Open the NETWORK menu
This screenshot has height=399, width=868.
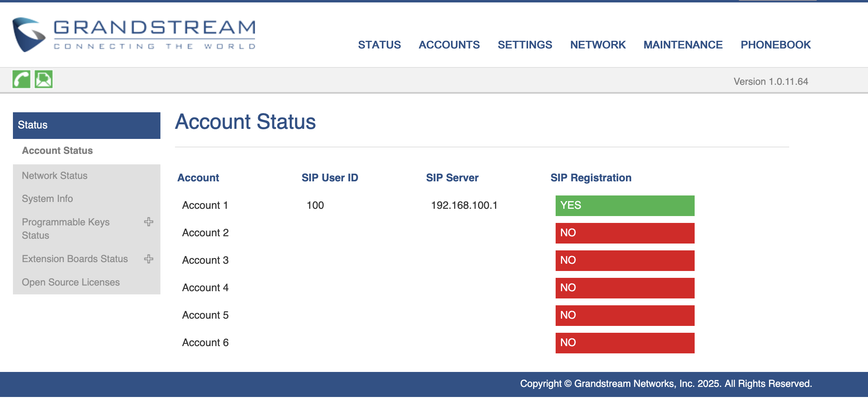(598, 45)
